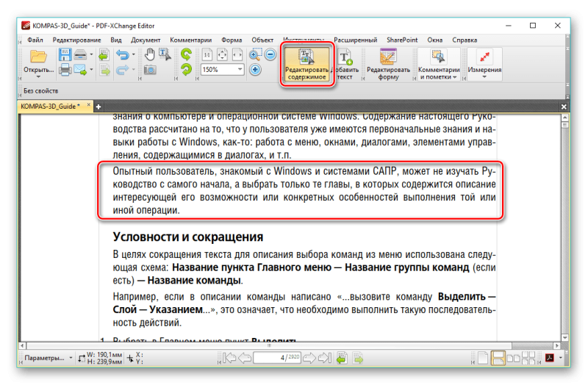
Task: Click the Adobe PDF icon in status bar
Action: 549,358
